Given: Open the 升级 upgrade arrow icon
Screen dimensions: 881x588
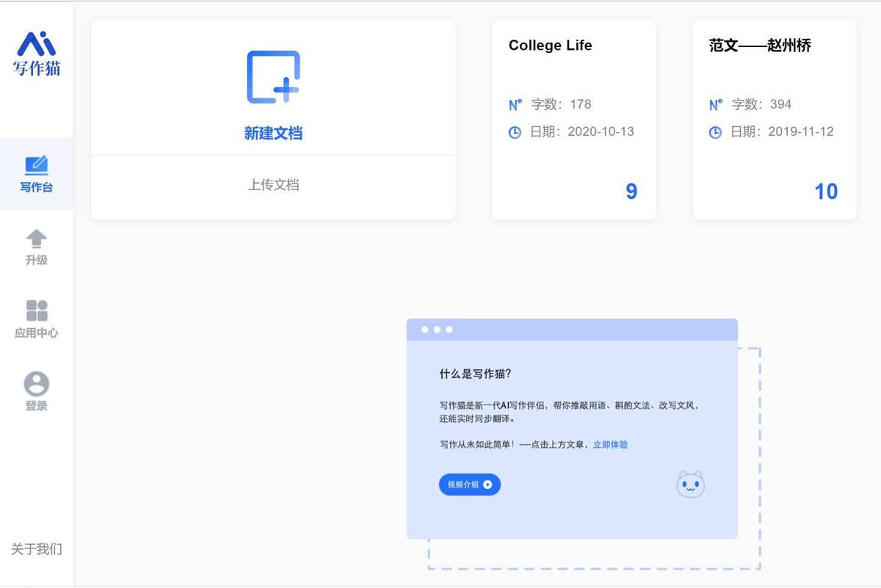Looking at the screenshot, I should coord(37,238).
